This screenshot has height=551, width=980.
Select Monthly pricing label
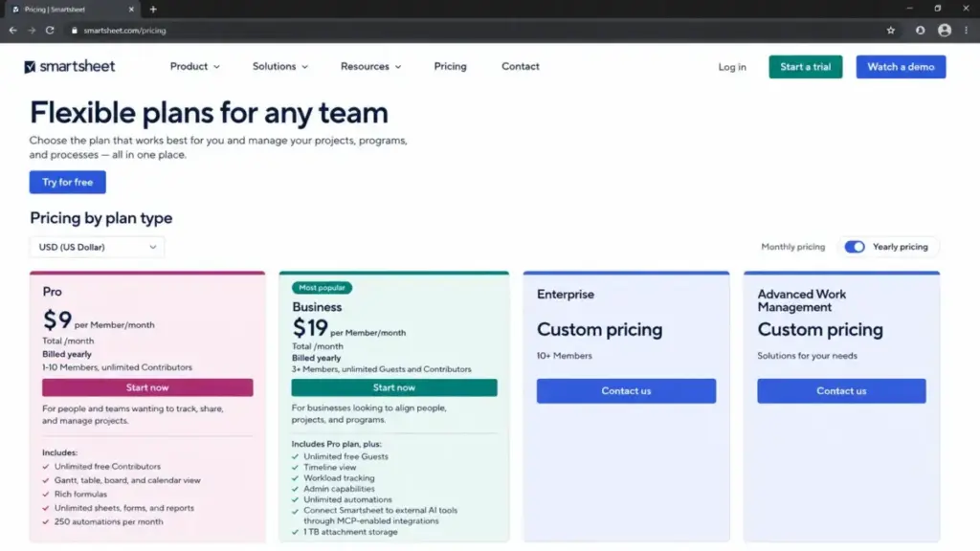pyautogui.click(x=792, y=247)
